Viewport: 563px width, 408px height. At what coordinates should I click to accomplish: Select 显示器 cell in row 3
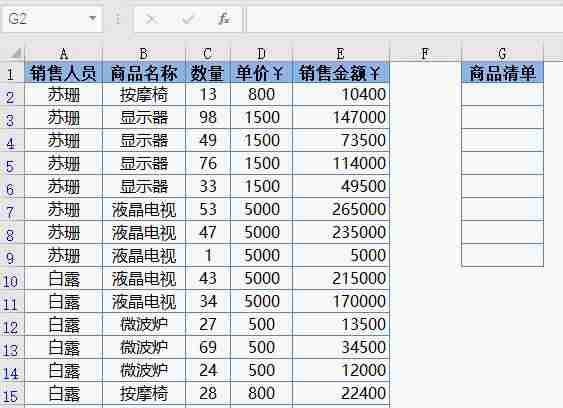144,117
